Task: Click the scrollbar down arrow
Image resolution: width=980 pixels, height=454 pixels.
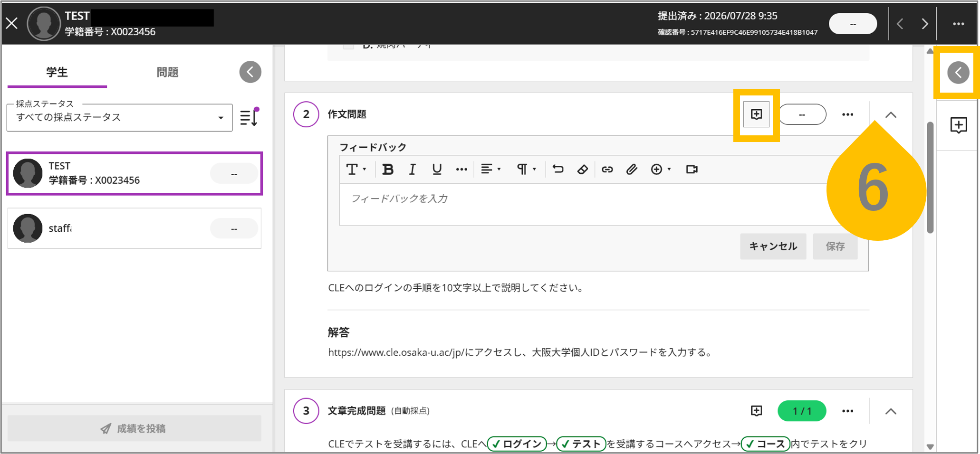Action: (930, 446)
